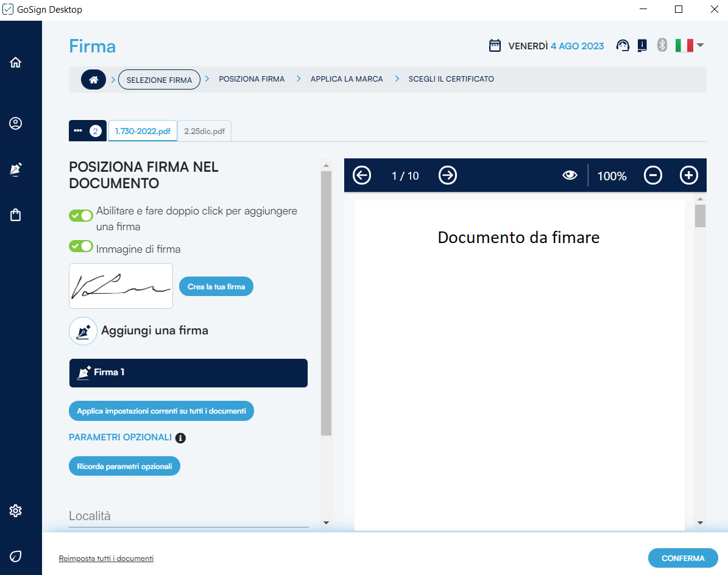The height and width of the screenshot is (575, 728).
Task: Click the zoom out minus icon
Action: point(652,176)
